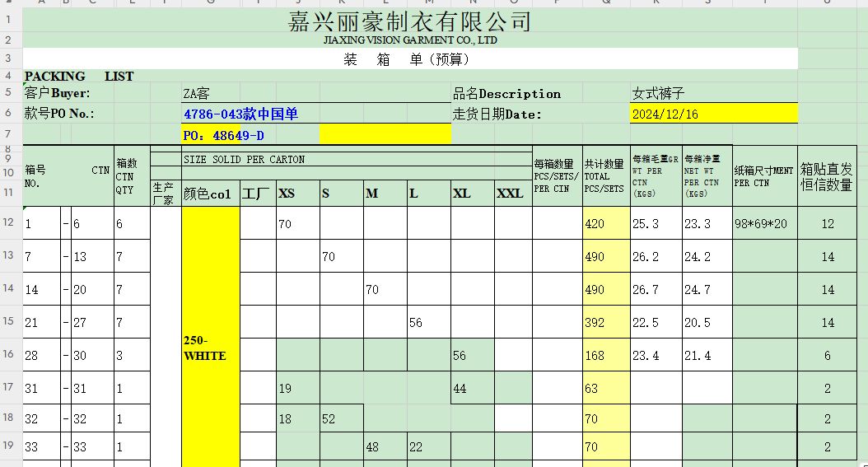
Task: Click the XXL size column heading
Action: [512, 194]
